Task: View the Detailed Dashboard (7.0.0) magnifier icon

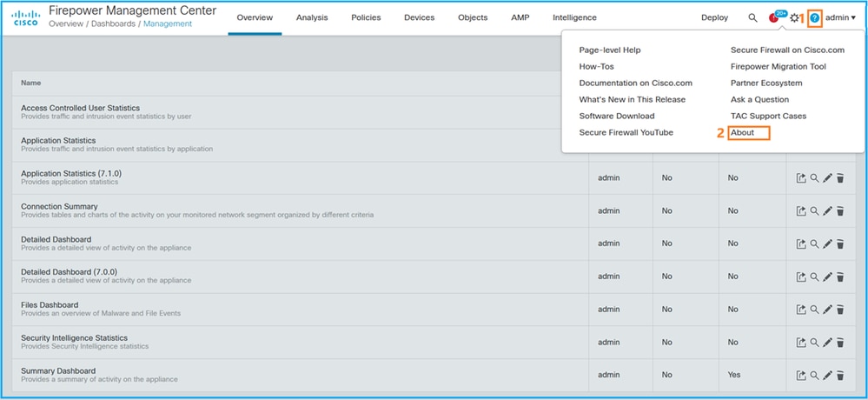Action: (x=814, y=277)
